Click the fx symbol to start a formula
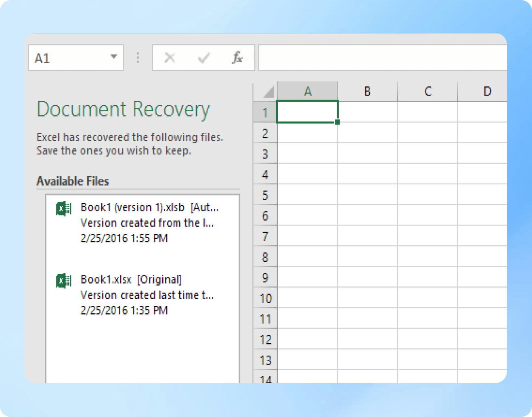This screenshot has width=532, height=417. [x=237, y=58]
